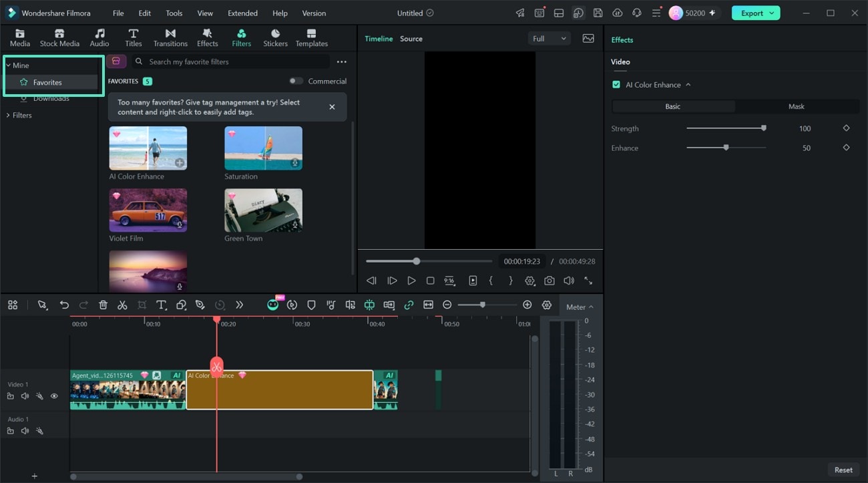Click the undo arrow in timeline toolbar
Screen dimensions: 868x483
point(64,305)
